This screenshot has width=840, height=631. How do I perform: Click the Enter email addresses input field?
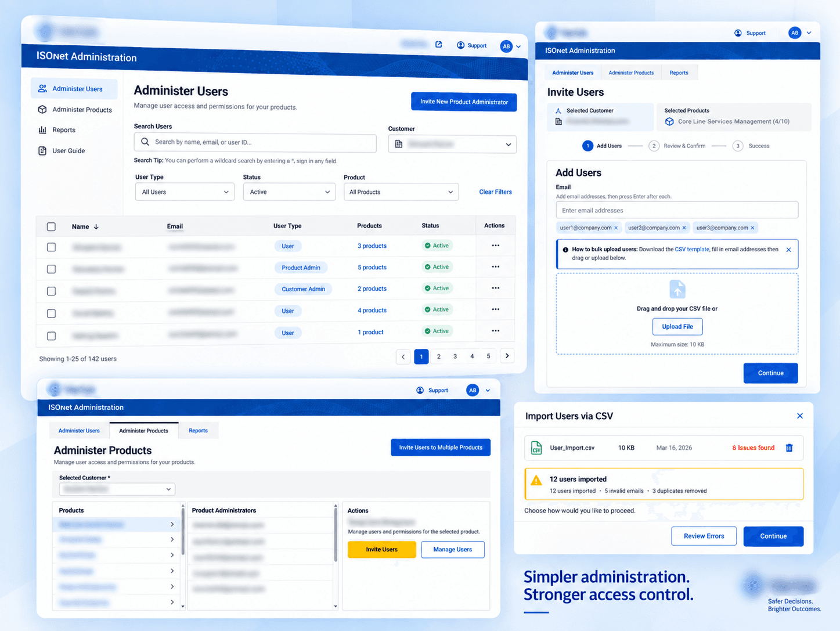tap(677, 210)
